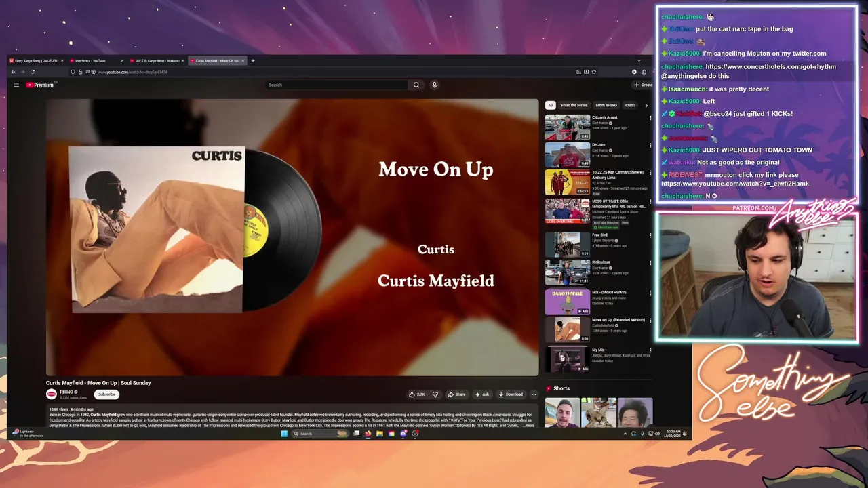The width and height of the screenshot is (868, 488).
Task: Show hidden system tray icons
Action: point(625,434)
